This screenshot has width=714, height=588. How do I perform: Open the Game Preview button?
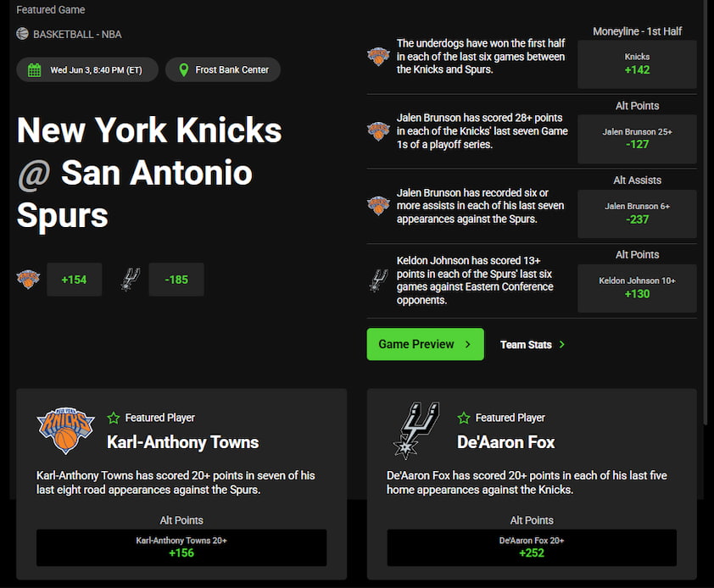click(426, 344)
